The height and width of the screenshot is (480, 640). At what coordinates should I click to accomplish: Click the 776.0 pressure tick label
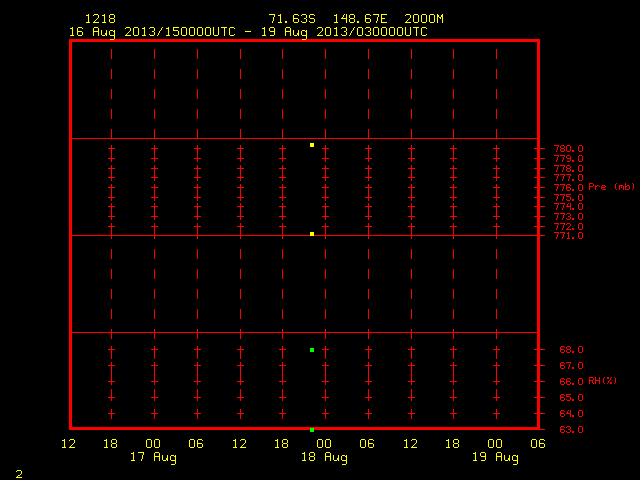click(569, 188)
